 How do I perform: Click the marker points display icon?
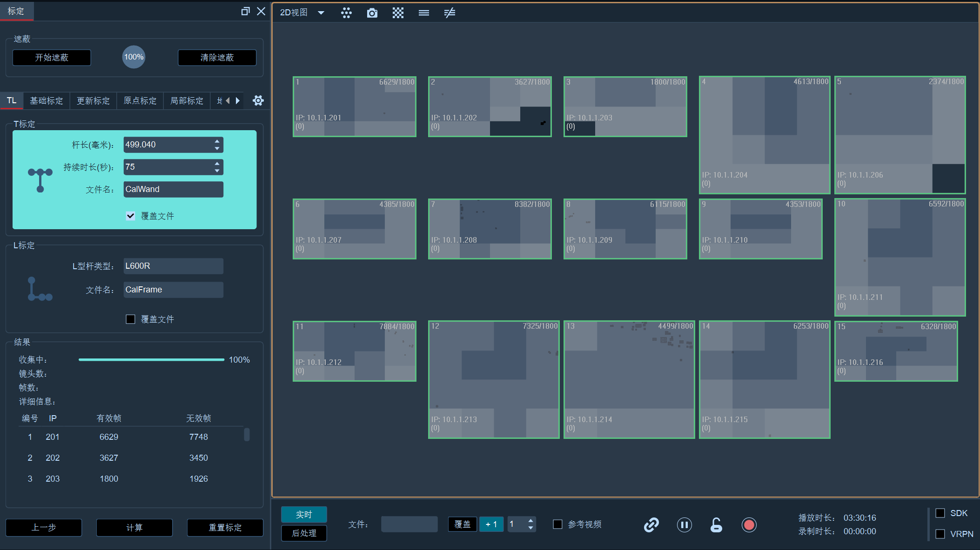(x=346, y=13)
